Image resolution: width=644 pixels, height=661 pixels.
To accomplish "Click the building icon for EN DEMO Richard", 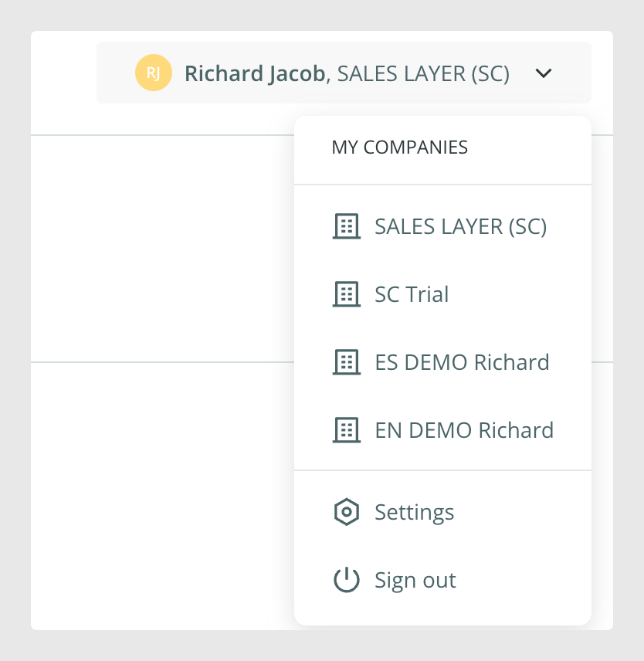I will (347, 430).
